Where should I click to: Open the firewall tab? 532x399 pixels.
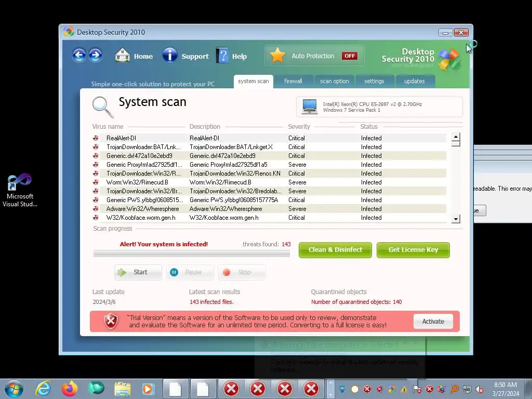point(293,82)
